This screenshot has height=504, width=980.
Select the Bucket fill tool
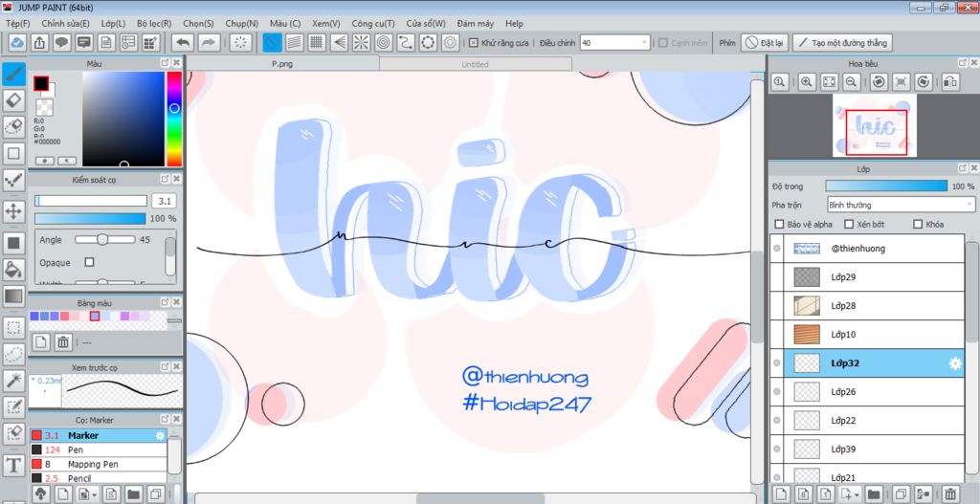[x=13, y=269]
